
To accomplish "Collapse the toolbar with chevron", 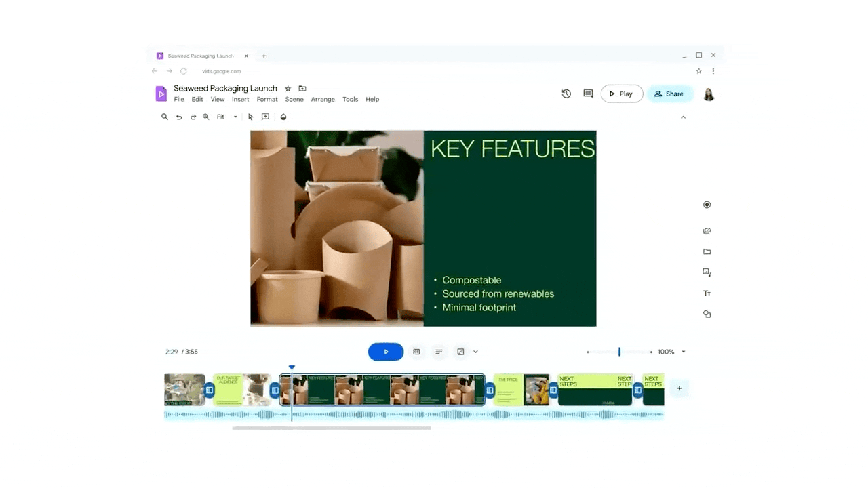I will tap(683, 117).
